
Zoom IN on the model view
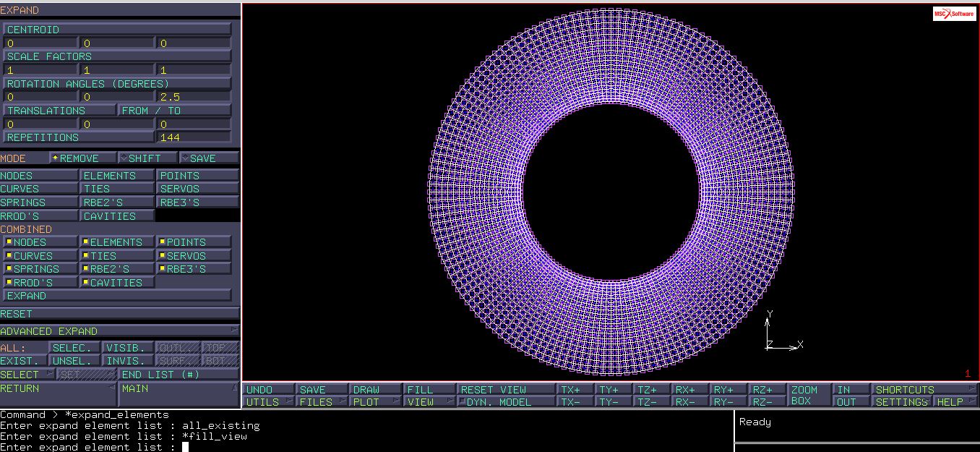pos(850,389)
